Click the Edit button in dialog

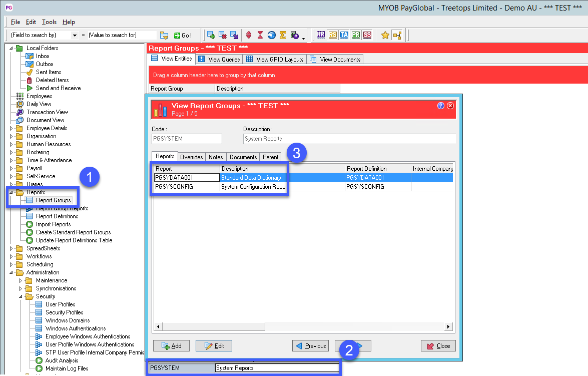click(x=214, y=345)
